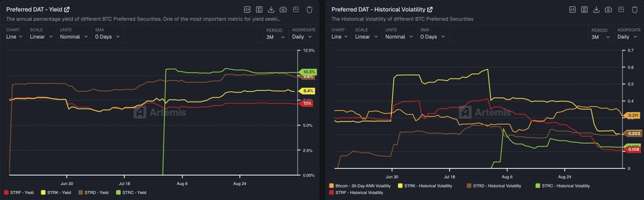Open Preferred DAT - Historical Volatility external link
Screen dimensions: 644x200
tap(430, 9)
